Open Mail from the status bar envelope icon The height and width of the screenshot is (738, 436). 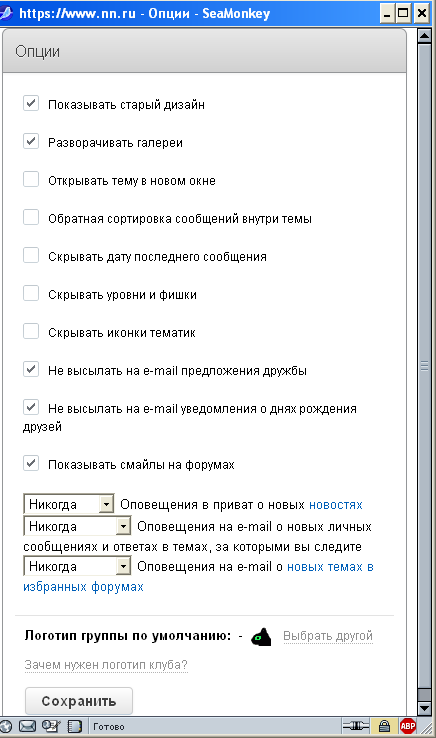pos(27,726)
